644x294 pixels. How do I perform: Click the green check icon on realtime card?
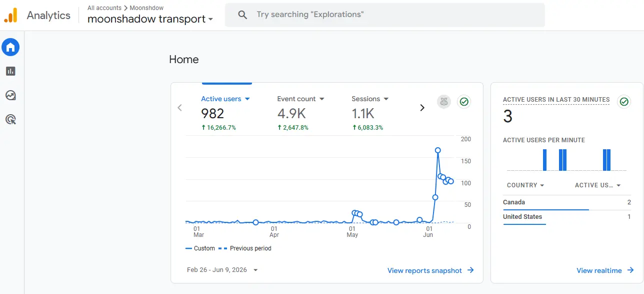point(624,102)
